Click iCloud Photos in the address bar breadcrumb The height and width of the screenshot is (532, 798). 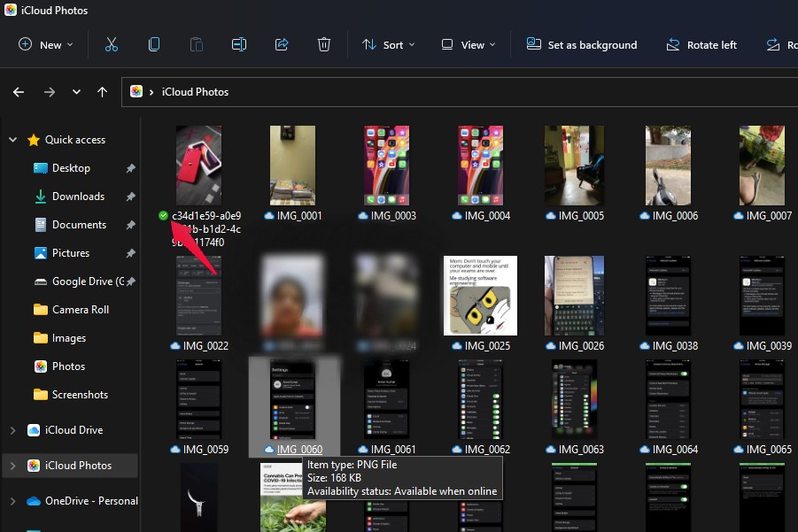[196, 91]
